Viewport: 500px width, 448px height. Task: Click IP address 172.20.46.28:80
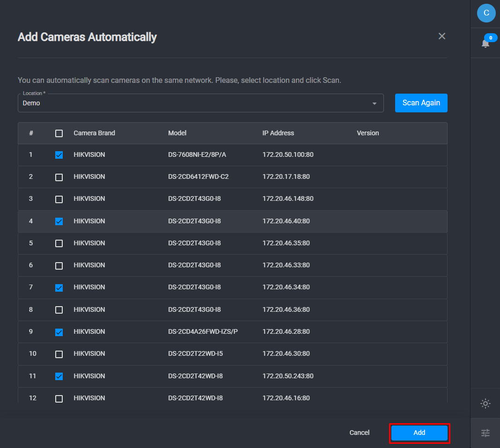pyautogui.click(x=286, y=331)
